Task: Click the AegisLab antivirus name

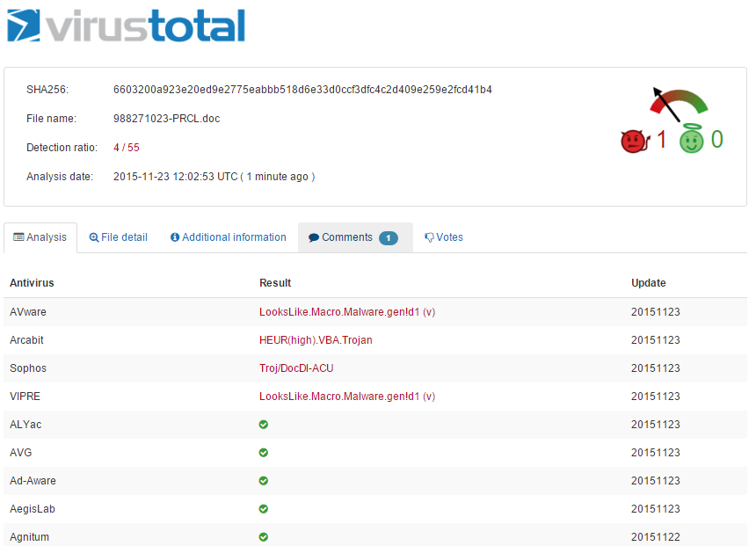Action: coord(33,509)
